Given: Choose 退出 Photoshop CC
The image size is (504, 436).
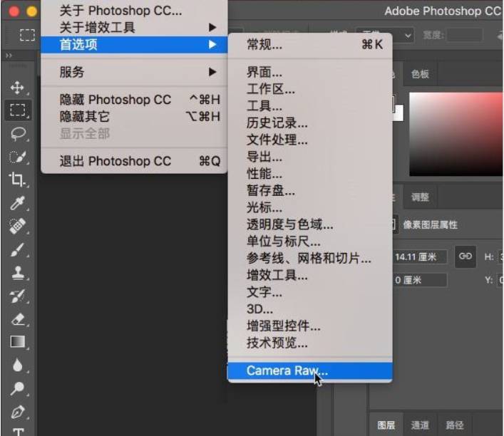Looking at the screenshot, I should tap(134, 161).
